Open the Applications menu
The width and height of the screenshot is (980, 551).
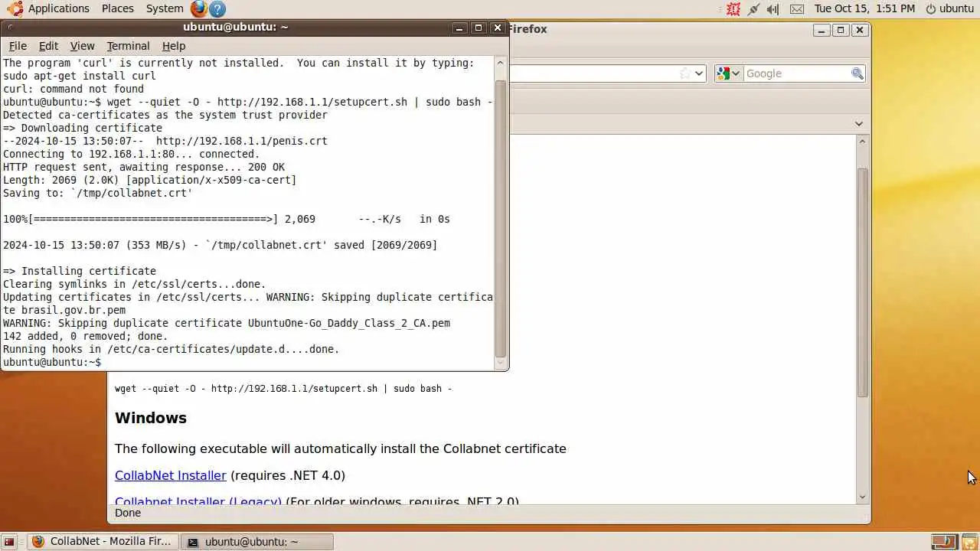pos(58,8)
